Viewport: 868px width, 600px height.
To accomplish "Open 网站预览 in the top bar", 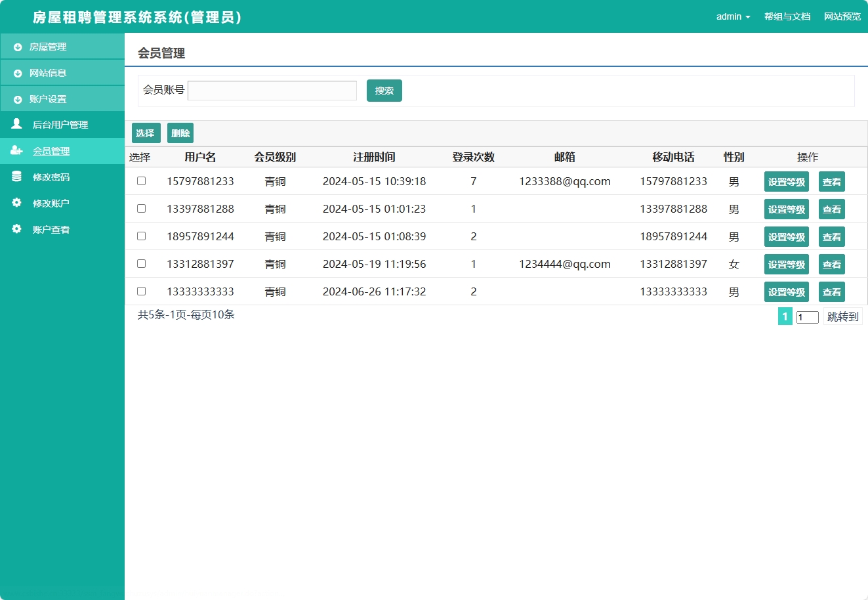I will tap(842, 16).
